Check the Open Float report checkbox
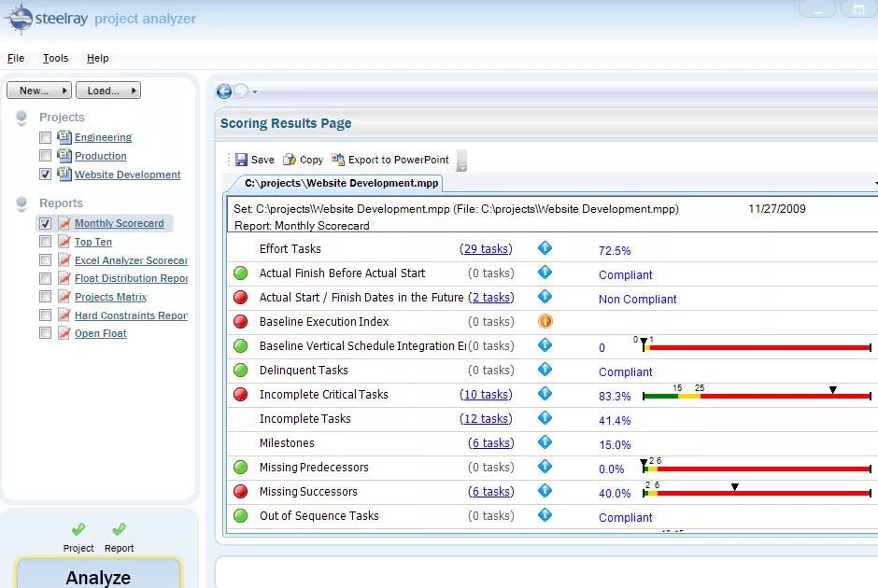This screenshot has width=878, height=588. coord(46,333)
